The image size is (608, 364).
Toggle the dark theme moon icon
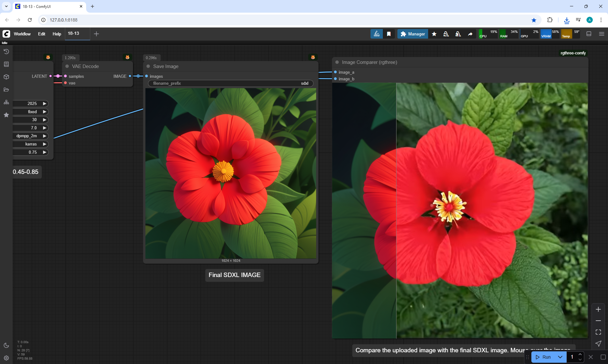[x=6, y=345]
